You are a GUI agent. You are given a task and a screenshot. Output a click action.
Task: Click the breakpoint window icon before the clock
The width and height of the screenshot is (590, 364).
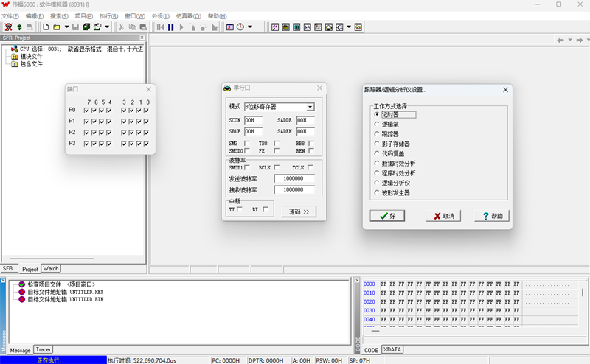230,27
